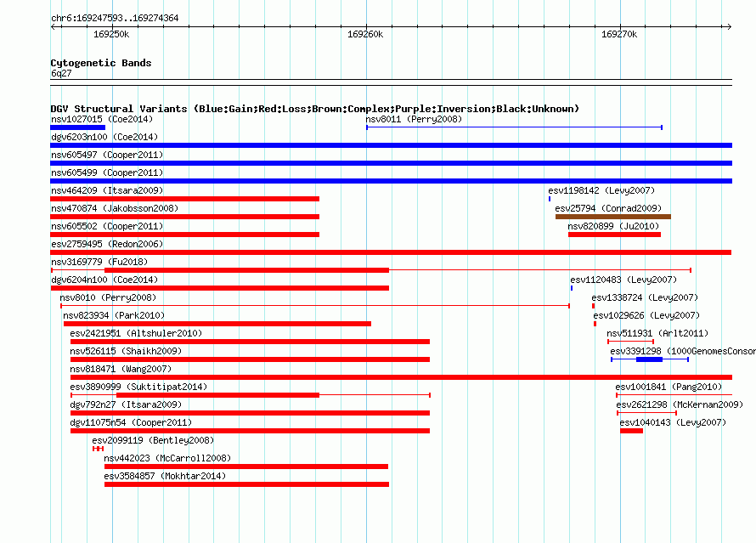Image resolution: width=756 pixels, height=543 pixels.
Task: Click the blue nsv1027015 gain bar
Action: click(77, 127)
